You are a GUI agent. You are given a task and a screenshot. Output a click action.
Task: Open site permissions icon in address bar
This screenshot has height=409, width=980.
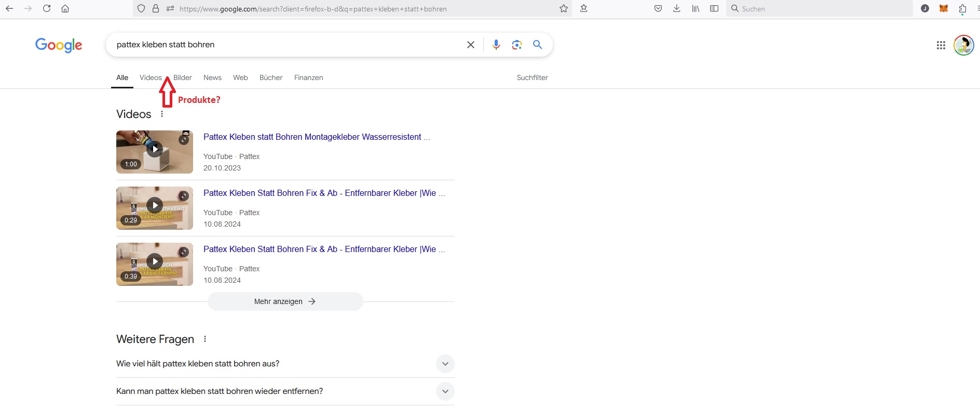click(x=170, y=8)
